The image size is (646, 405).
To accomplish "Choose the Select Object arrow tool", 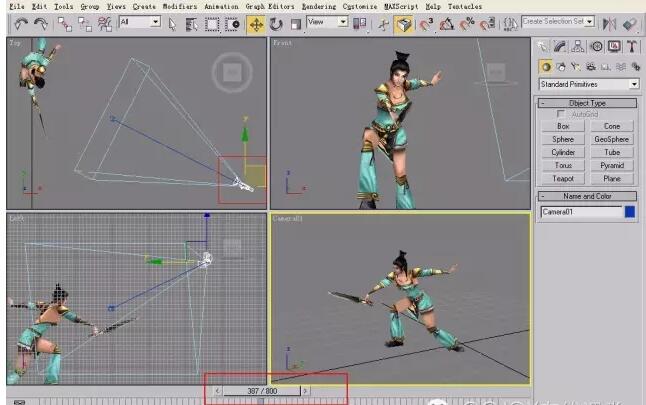I will pyautogui.click(x=172, y=24).
